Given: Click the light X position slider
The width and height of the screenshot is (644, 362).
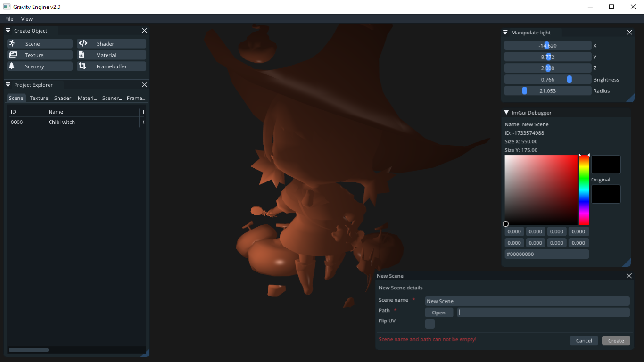Looking at the screenshot, I should tap(547, 45).
